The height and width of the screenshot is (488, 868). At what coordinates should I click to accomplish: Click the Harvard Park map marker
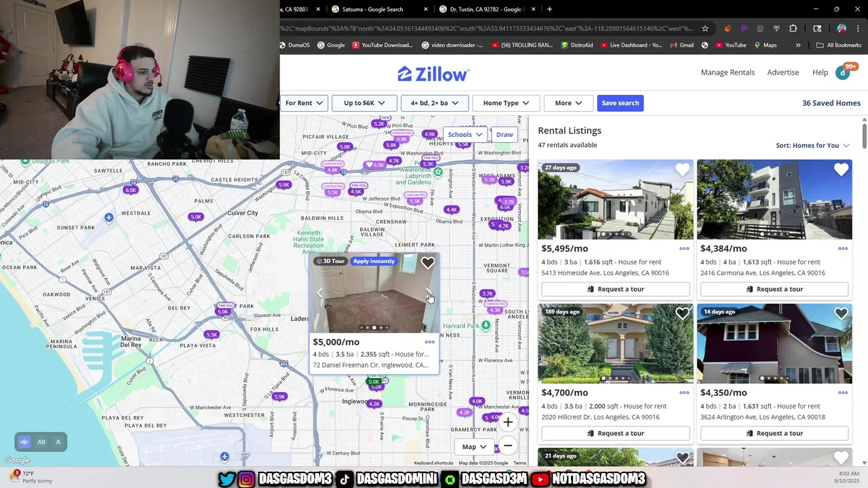click(486, 325)
